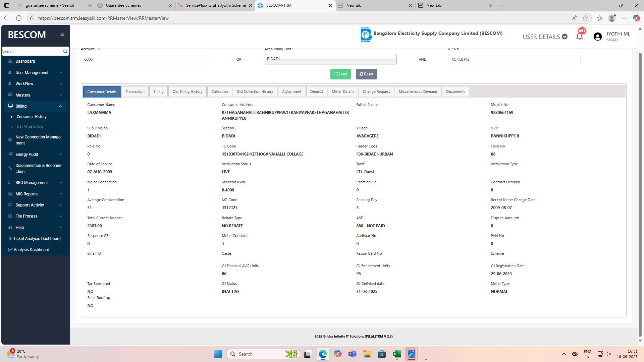Open the Analysis Dashboard chart item
The width and height of the screenshot is (644, 362).
pyautogui.click(x=31, y=250)
